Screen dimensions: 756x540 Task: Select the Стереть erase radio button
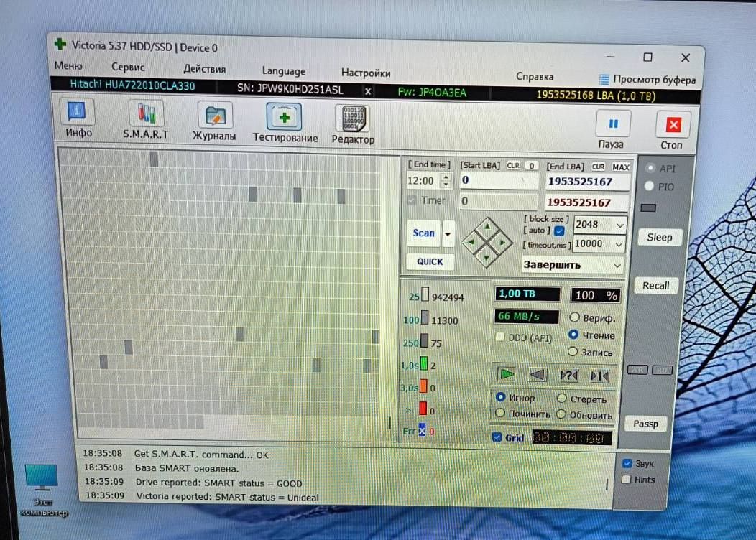point(561,398)
